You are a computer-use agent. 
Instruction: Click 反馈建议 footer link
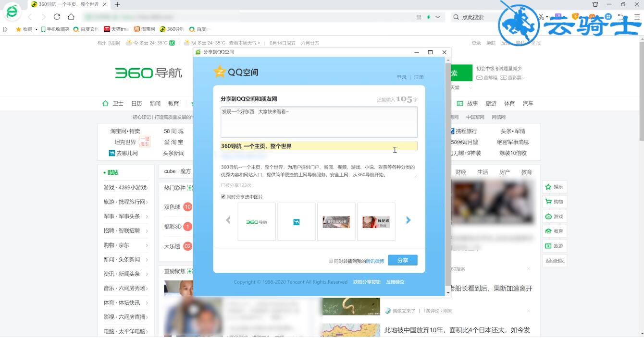395,282
